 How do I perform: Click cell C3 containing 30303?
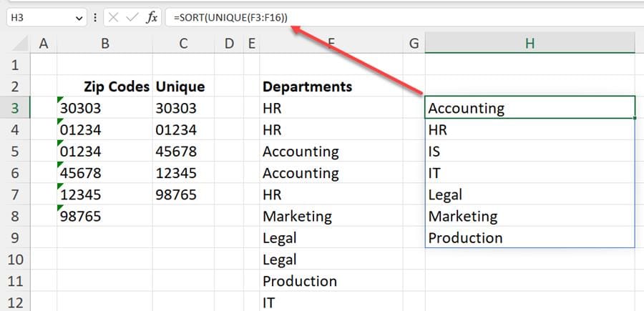pyautogui.click(x=183, y=108)
